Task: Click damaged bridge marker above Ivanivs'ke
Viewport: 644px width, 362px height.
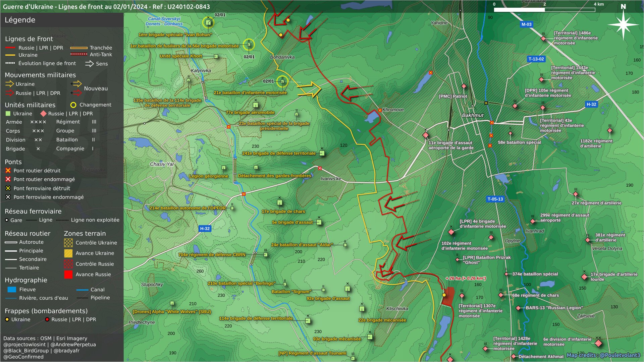Action: pyautogui.click(x=320, y=168)
